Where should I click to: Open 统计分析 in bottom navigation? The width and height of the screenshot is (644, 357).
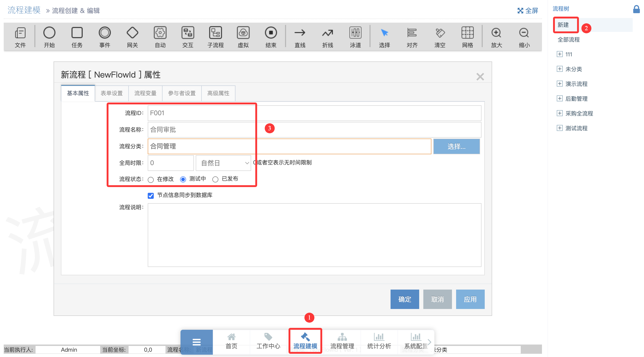tap(379, 341)
